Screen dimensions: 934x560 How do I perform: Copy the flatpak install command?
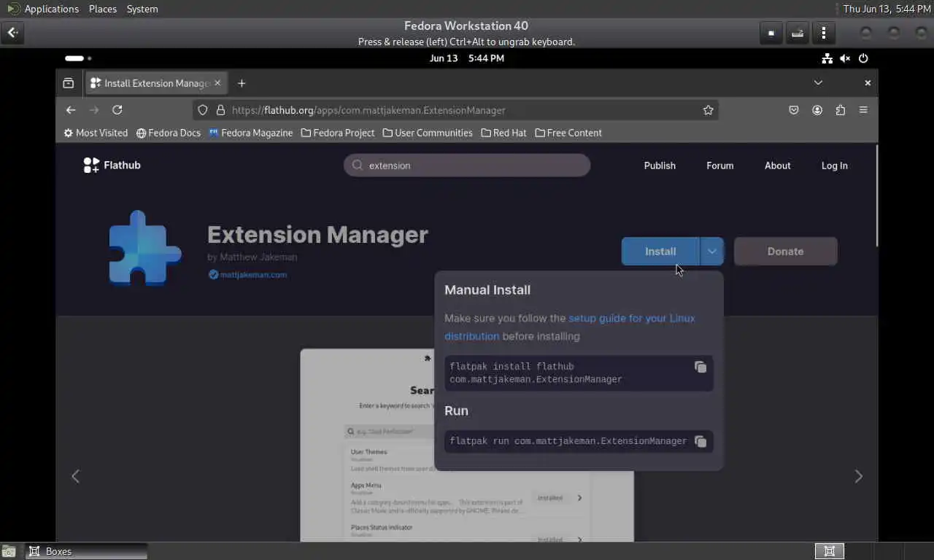700,367
